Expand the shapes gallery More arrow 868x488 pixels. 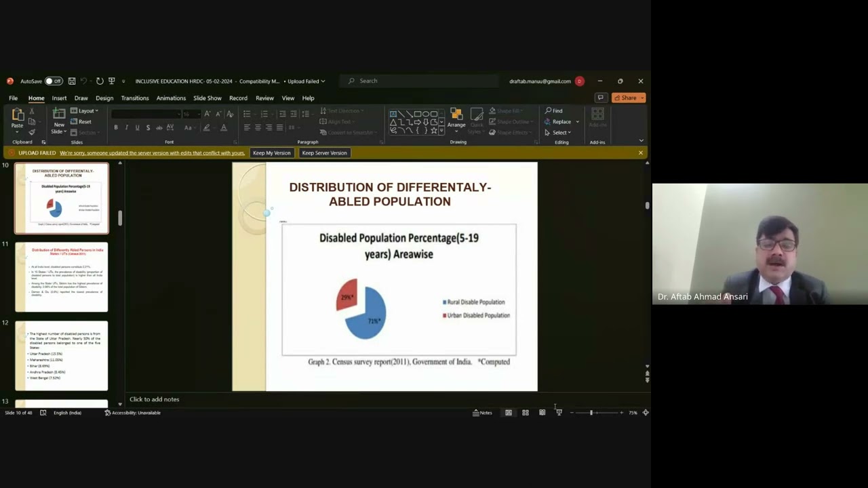pyautogui.click(x=442, y=130)
